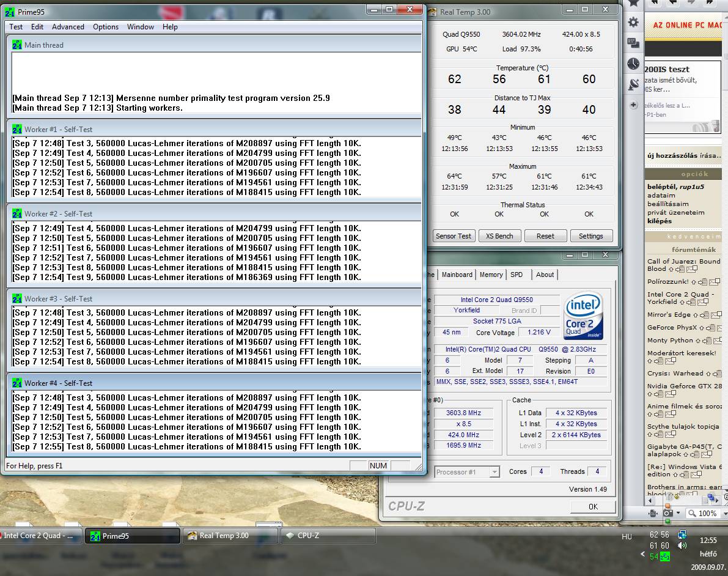
Task: Click the HU language indicator in taskbar
Action: [627, 536]
